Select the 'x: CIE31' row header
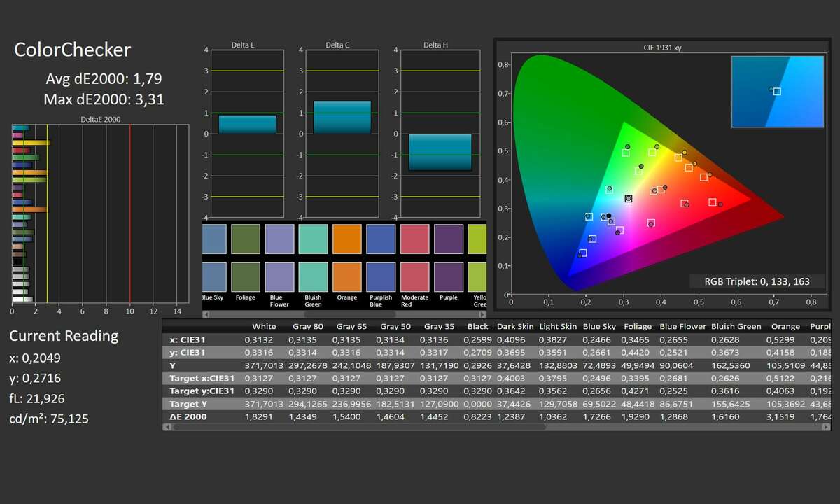 [x=188, y=339]
